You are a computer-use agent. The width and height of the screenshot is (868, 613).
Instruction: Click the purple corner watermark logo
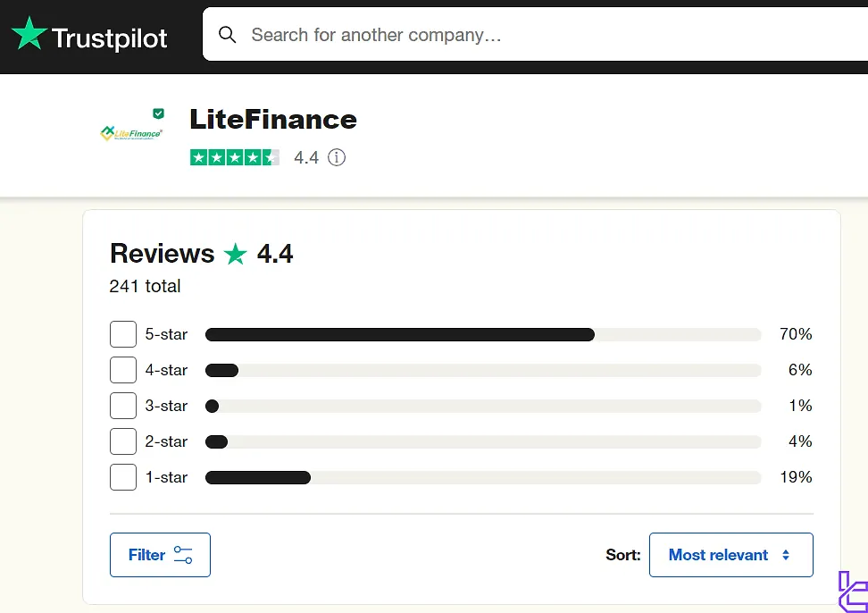(x=853, y=592)
